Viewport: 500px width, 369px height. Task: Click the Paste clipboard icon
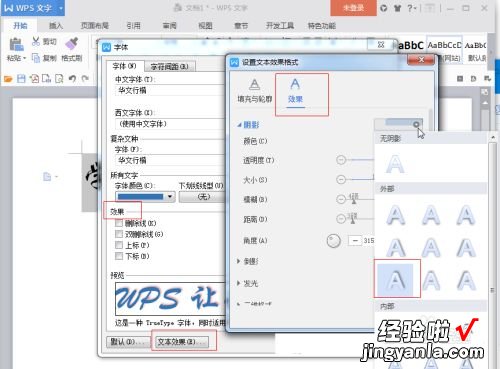coord(16,45)
